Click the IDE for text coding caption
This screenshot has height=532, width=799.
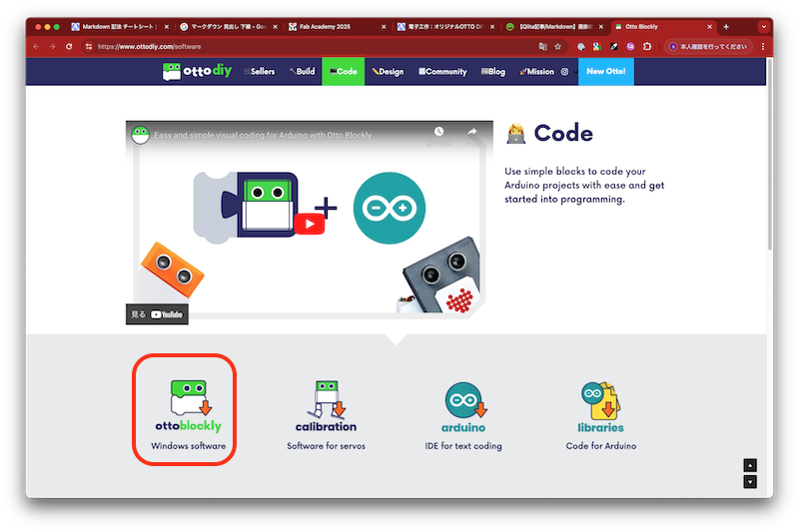463,446
